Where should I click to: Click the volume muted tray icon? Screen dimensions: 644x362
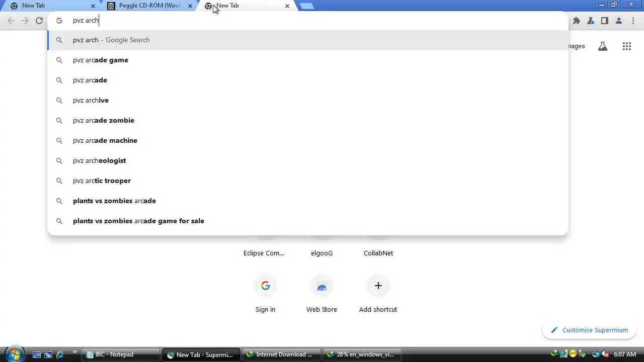tap(605, 354)
